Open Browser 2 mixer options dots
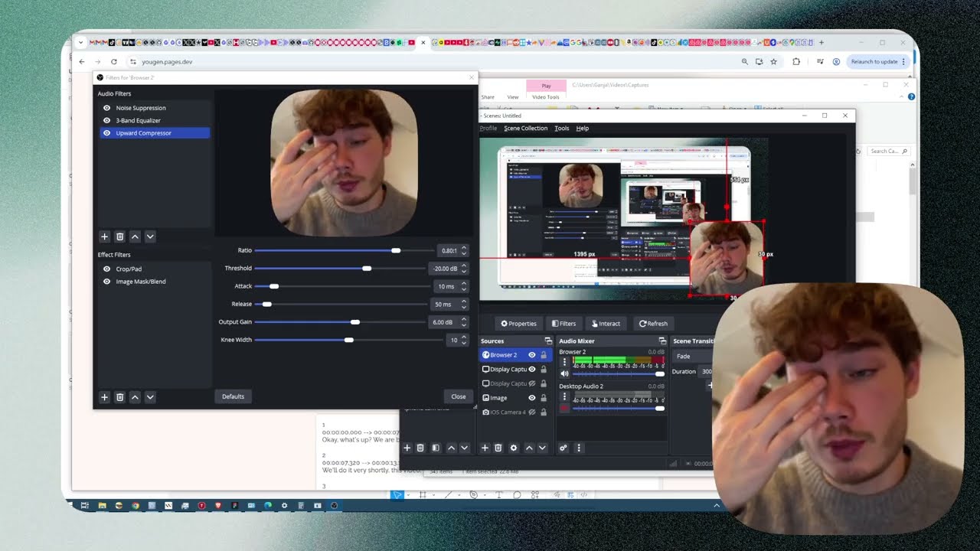This screenshot has width=980, height=551. click(x=565, y=362)
